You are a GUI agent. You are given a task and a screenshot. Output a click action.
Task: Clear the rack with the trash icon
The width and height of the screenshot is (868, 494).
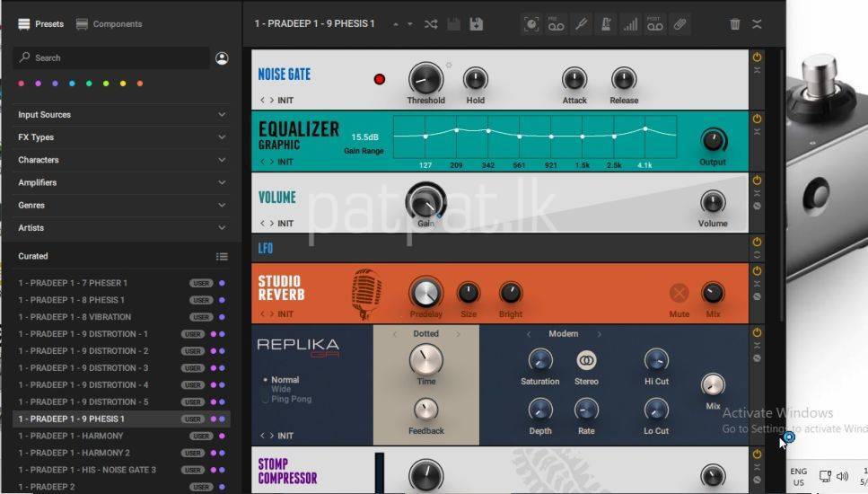coord(734,24)
